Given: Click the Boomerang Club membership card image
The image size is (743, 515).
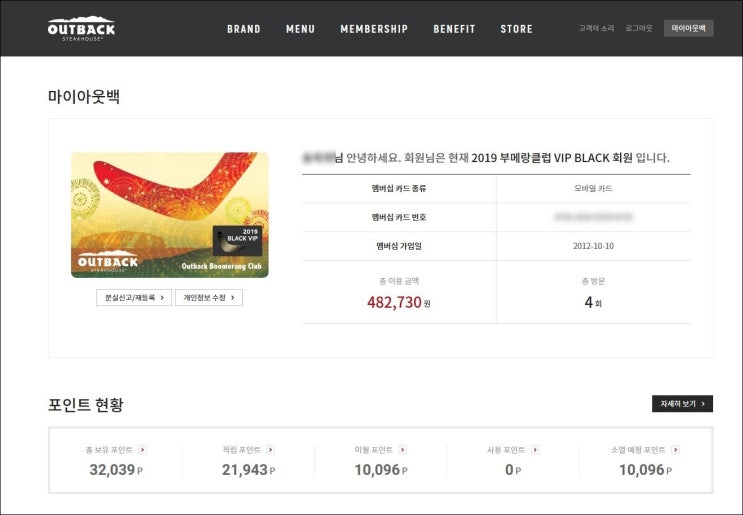Looking at the screenshot, I should pyautogui.click(x=170, y=215).
